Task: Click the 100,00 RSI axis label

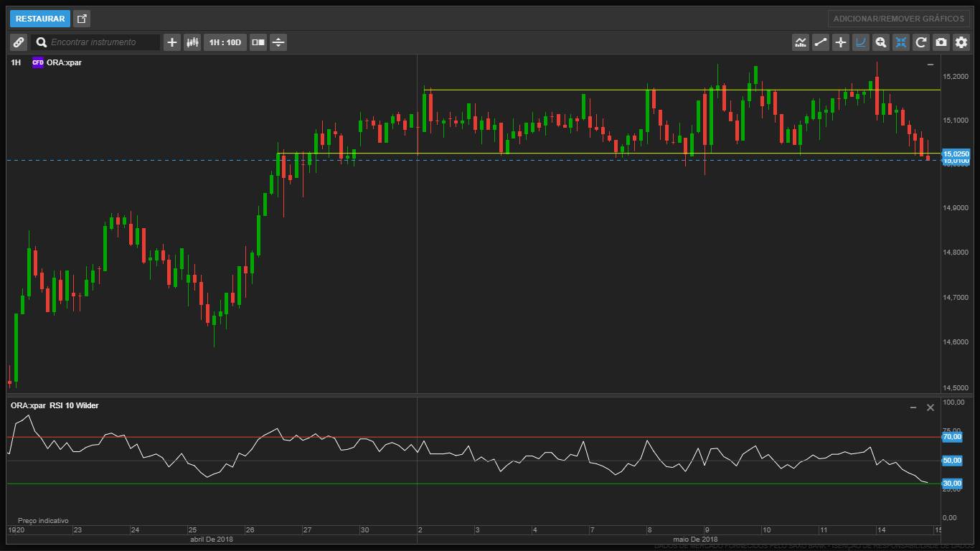Action: (954, 402)
